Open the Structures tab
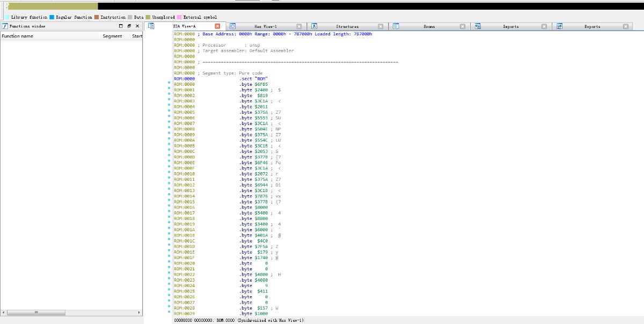 point(347,26)
